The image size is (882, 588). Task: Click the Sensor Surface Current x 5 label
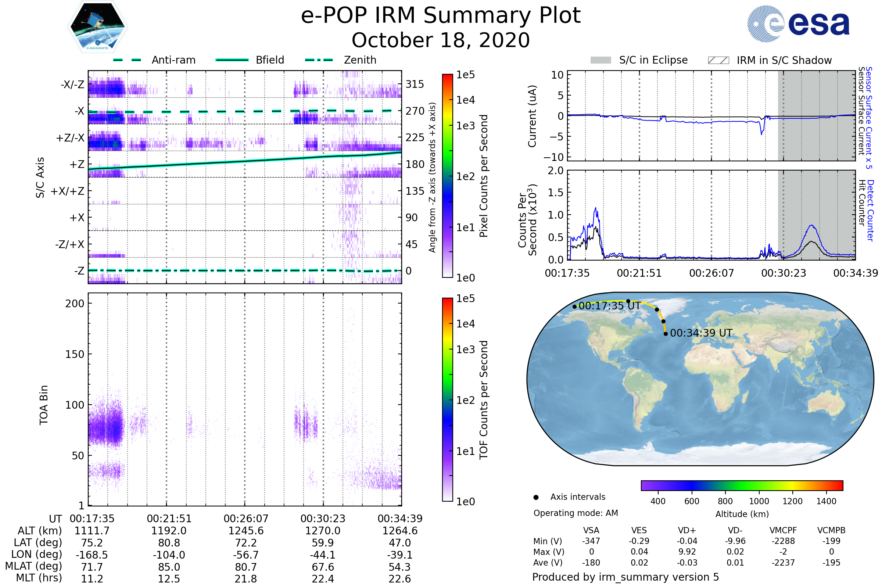868,118
